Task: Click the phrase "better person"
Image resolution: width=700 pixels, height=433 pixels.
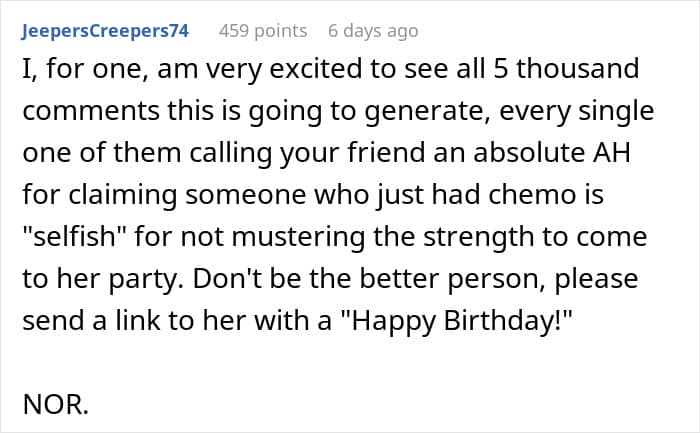Action: (451, 279)
